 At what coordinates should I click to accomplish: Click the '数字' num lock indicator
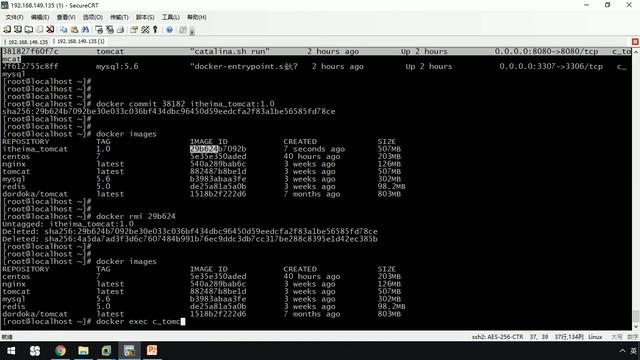pyautogui.click(x=632, y=337)
